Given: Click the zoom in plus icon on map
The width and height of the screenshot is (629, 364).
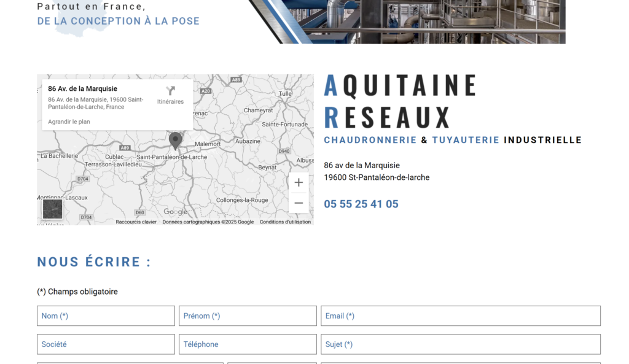Looking at the screenshot, I should coord(299,182).
